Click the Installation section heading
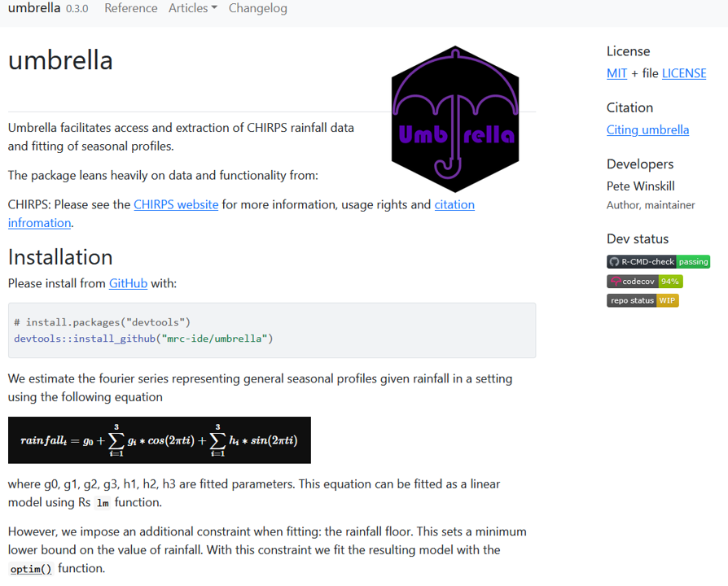Viewport: 728px width, 586px height. pos(60,257)
